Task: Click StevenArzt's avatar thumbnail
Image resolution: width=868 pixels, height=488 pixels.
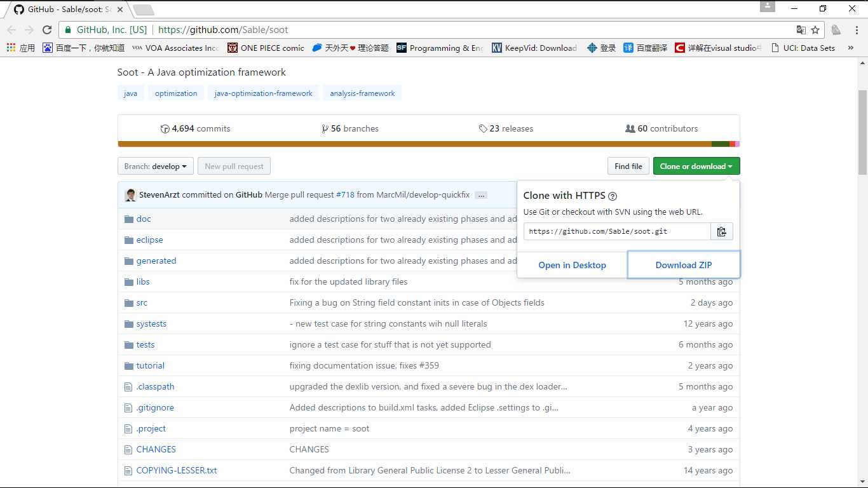Action: (x=130, y=195)
